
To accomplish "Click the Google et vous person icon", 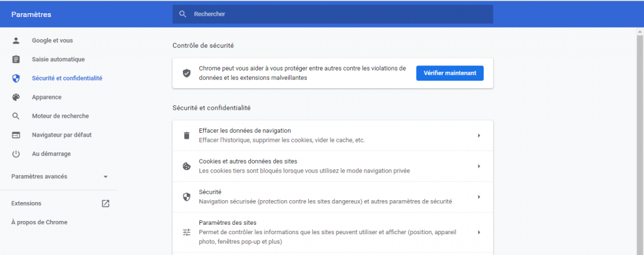I will point(16,40).
